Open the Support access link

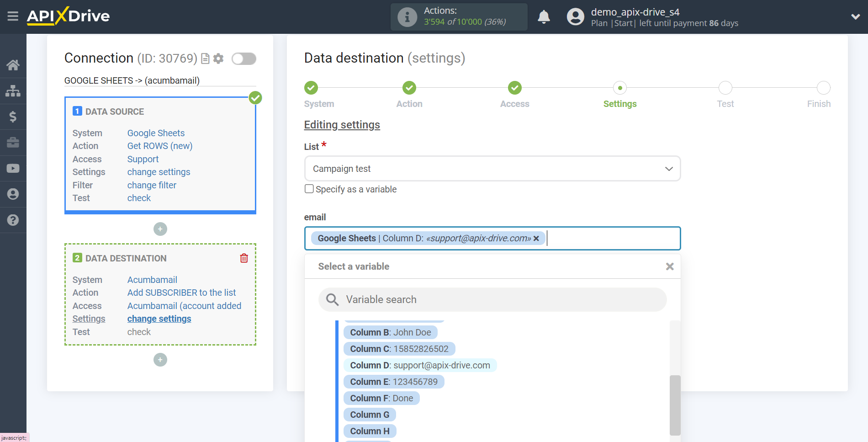click(x=143, y=159)
